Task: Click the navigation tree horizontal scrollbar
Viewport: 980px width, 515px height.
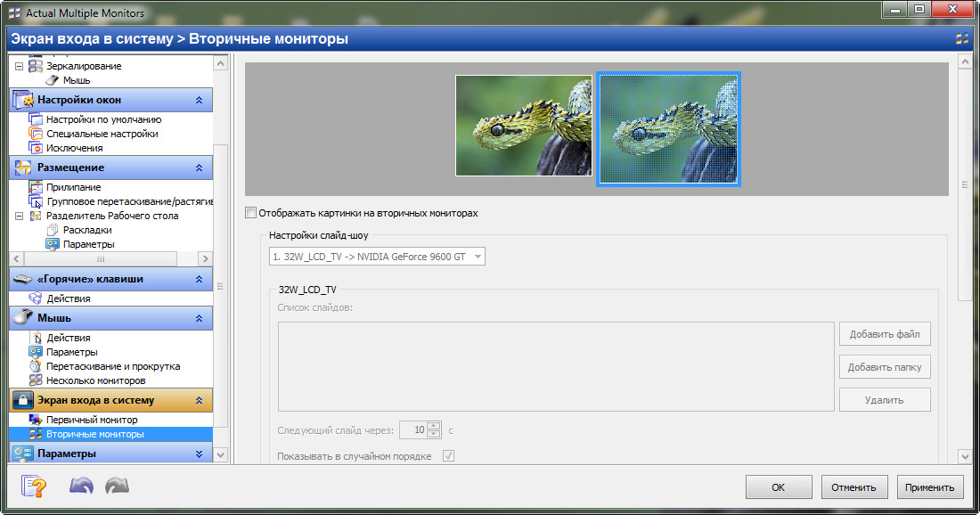Action: click(x=101, y=258)
